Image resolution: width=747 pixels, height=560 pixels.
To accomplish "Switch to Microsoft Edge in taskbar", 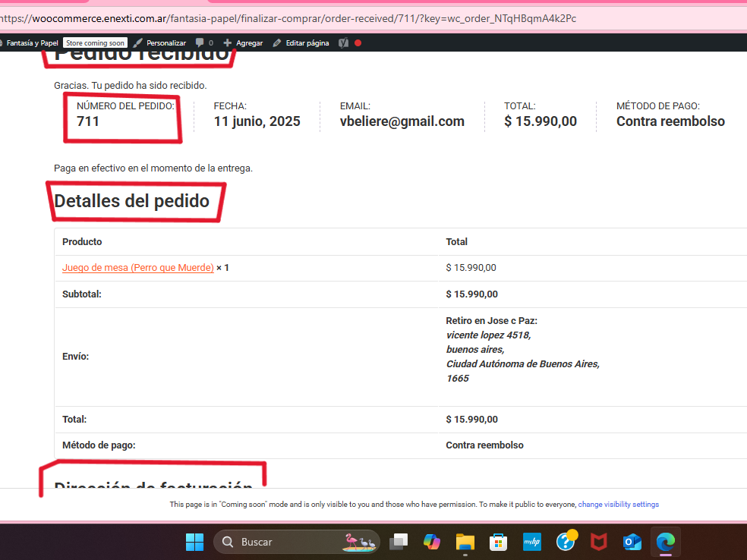I will [666, 542].
